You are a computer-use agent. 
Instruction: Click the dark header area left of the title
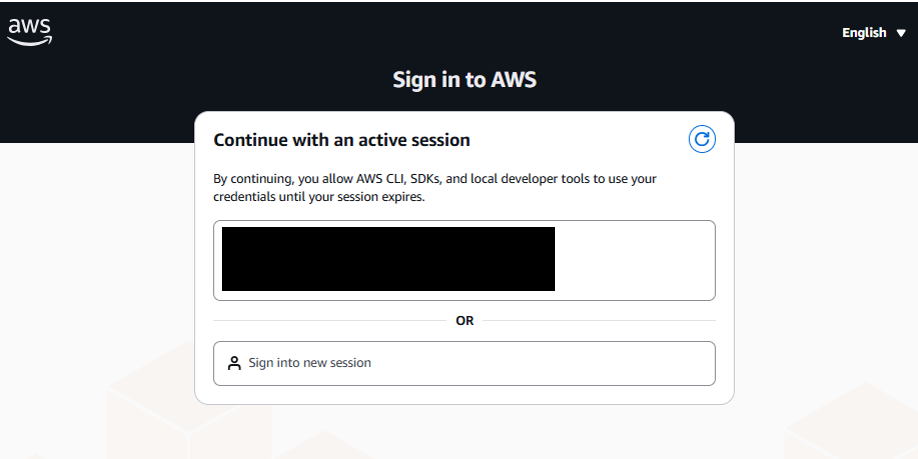pyautogui.click(x=200, y=80)
